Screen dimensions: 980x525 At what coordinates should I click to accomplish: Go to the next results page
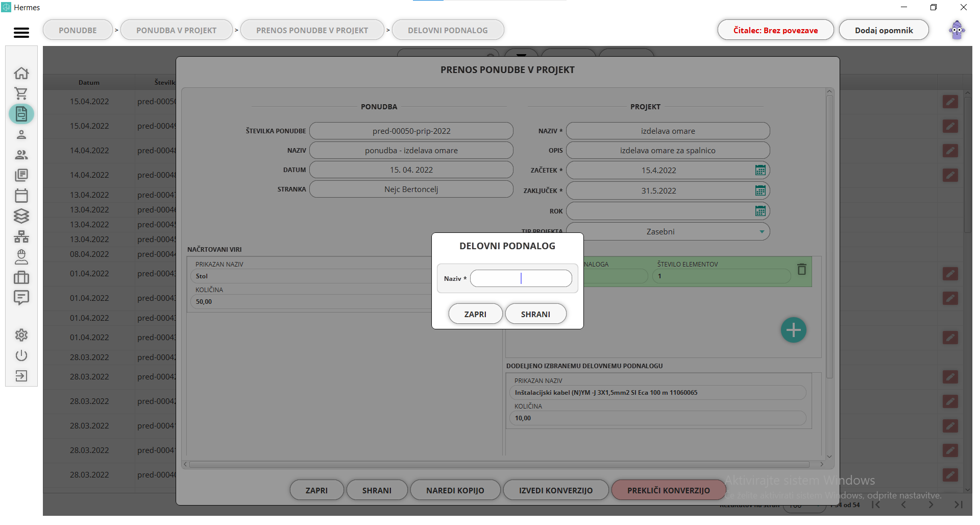pos(931,505)
